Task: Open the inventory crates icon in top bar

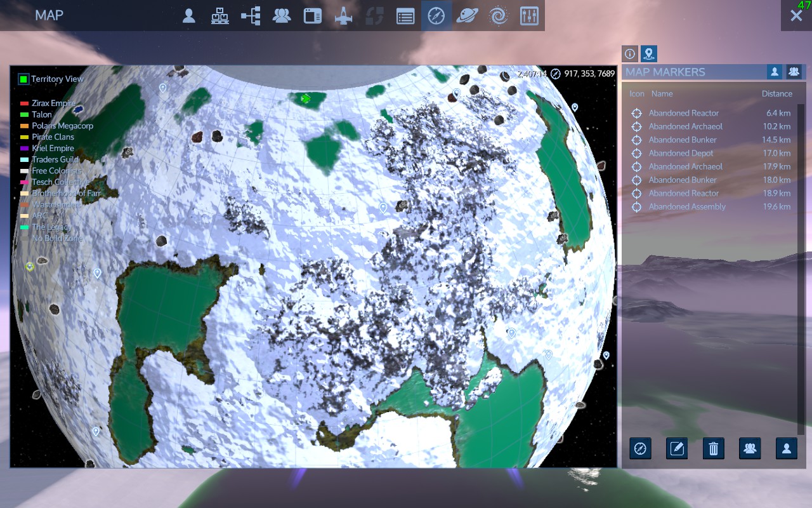Action: point(219,16)
